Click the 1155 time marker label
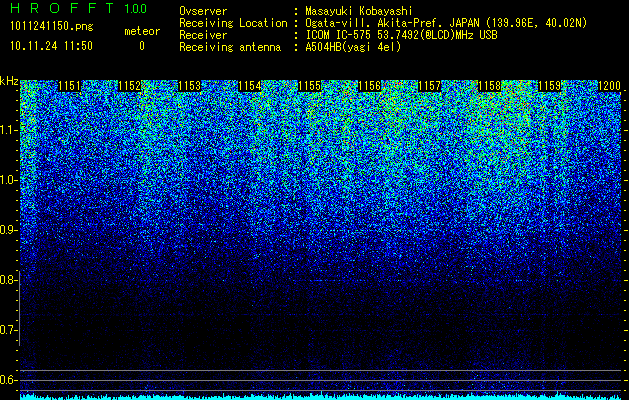The height and width of the screenshot is (400, 629). [310, 86]
